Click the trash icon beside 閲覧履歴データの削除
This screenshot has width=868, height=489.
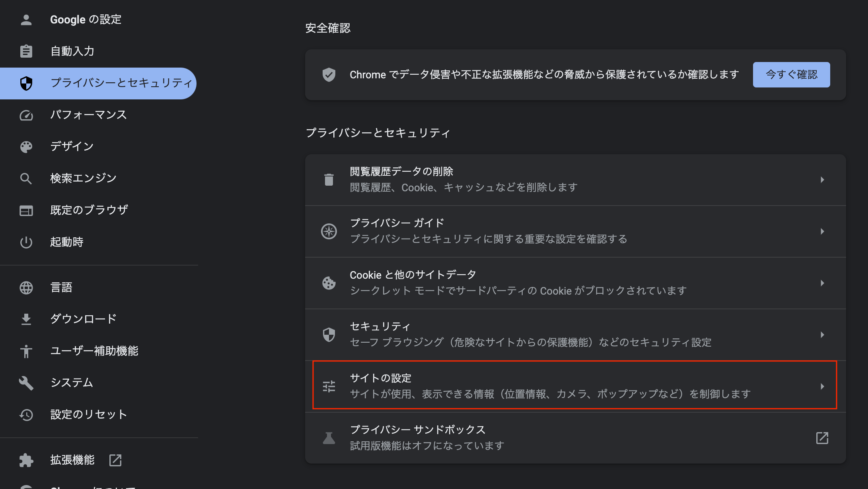pos(329,180)
